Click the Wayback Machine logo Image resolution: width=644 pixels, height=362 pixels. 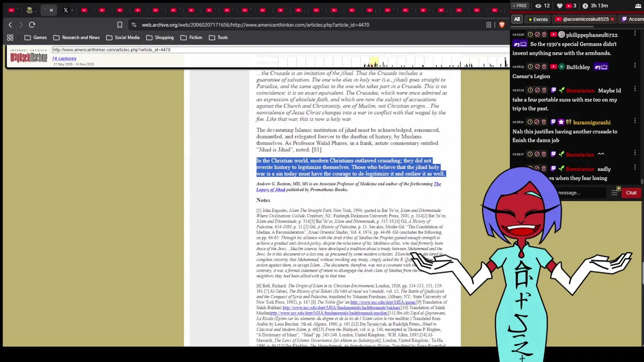click(29, 56)
